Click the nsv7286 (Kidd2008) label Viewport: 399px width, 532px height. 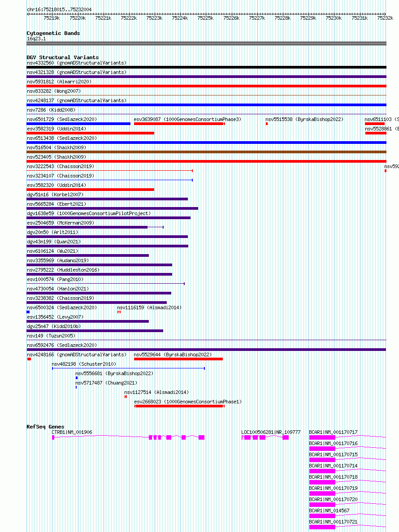[x=51, y=110]
